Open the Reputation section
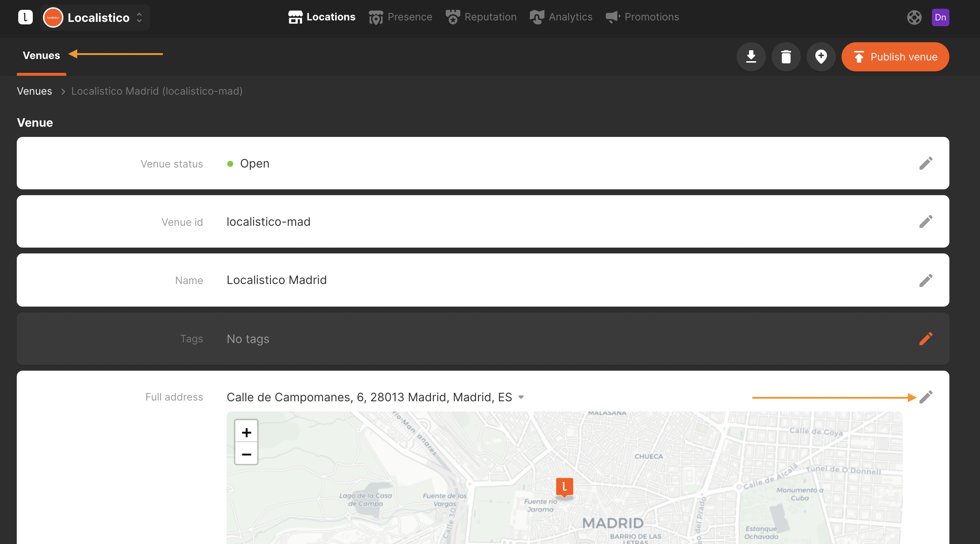The height and width of the screenshot is (544, 980). (481, 17)
